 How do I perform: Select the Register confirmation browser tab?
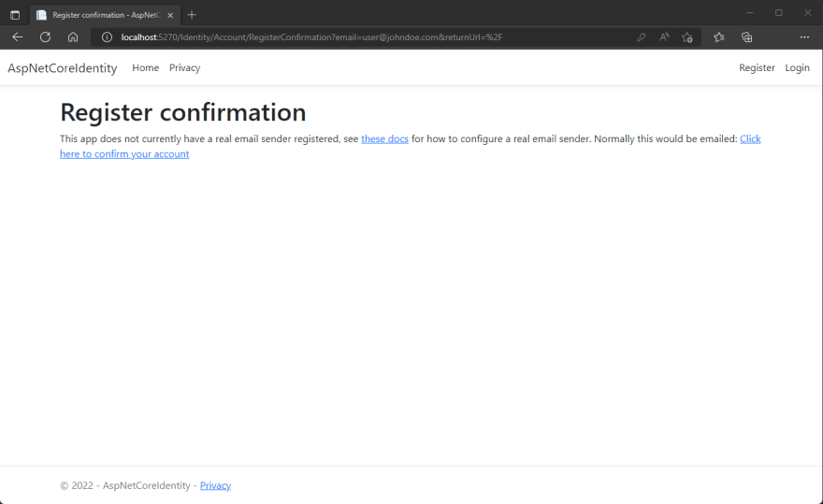pos(105,15)
